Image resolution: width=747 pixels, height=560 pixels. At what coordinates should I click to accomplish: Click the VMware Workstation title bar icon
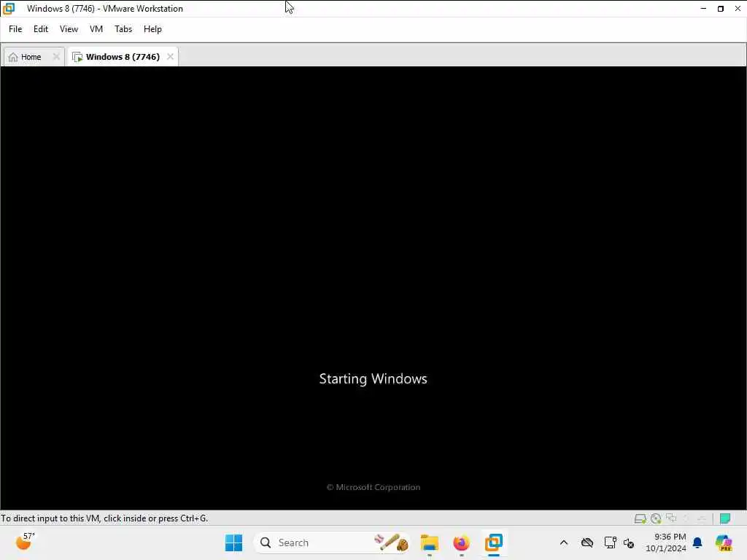[x=9, y=8]
